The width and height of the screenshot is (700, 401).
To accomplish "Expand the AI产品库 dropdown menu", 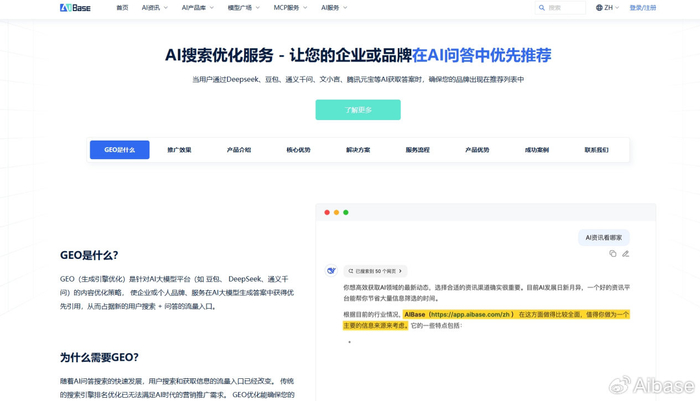I will pyautogui.click(x=197, y=8).
